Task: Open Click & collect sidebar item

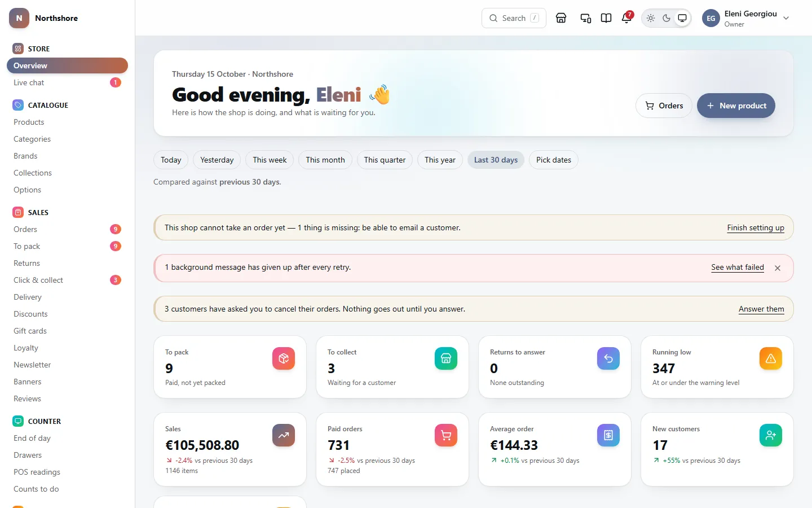Action: 67,280
